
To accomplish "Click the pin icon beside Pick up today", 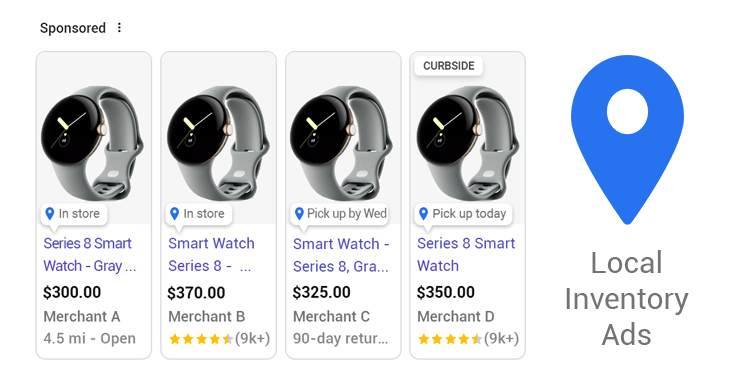I will pyautogui.click(x=423, y=214).
